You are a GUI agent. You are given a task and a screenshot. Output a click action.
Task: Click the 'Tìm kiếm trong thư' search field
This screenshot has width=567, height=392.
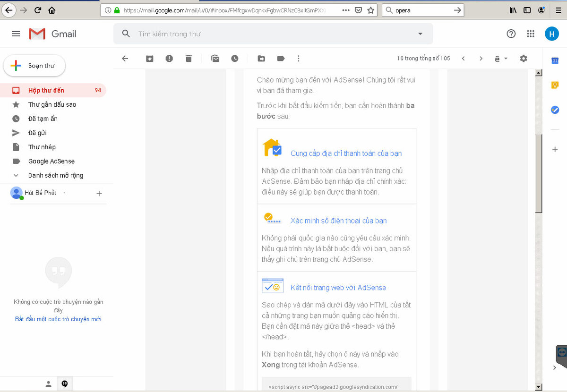coord(273,34)
